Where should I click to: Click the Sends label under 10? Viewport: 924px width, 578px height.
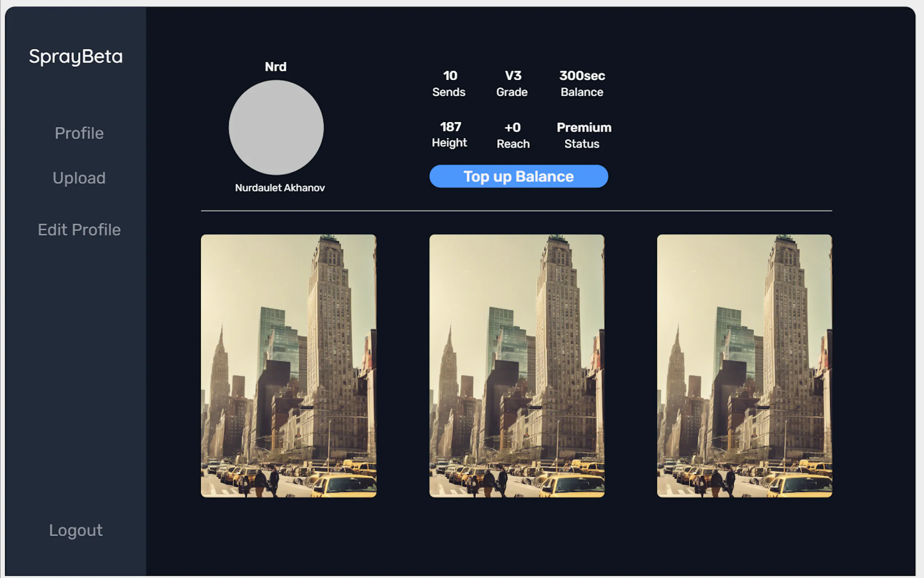point(449,92)
